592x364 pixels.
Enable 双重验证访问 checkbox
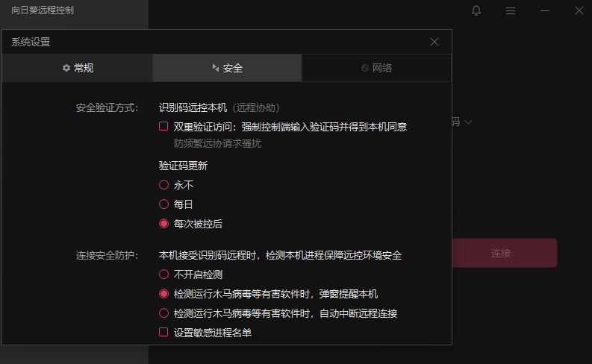click(x=163, y=126)
